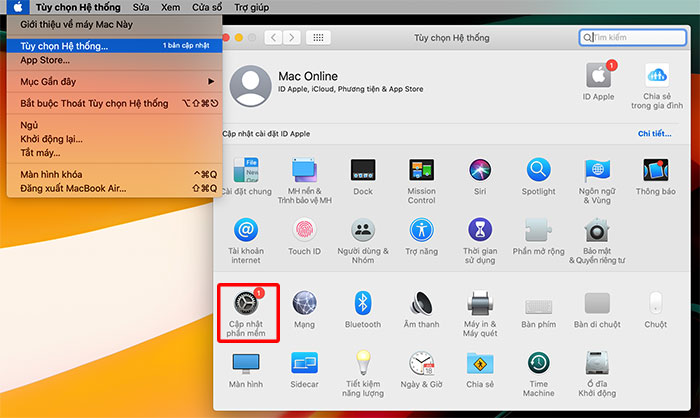Open the Apple menu icon
The width and height of the screenshot is (700, 418).
18,7
